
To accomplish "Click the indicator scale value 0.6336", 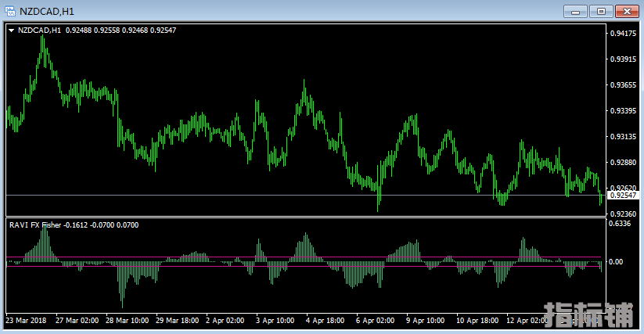I will point(619,224).
